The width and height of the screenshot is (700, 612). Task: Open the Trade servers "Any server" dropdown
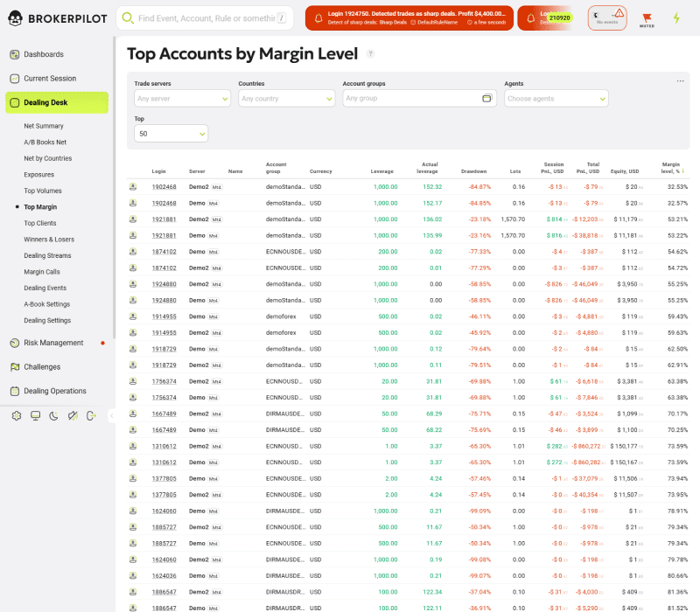coord(182,99)
